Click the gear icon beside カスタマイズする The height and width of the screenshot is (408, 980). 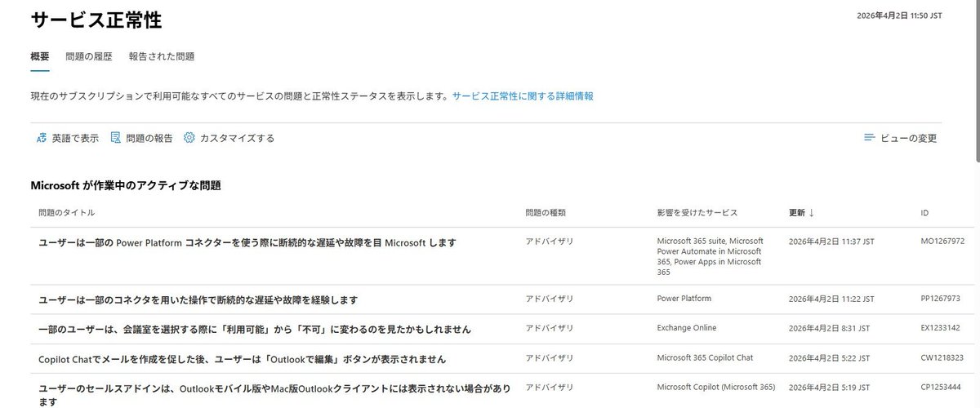[x=189, y=138]
